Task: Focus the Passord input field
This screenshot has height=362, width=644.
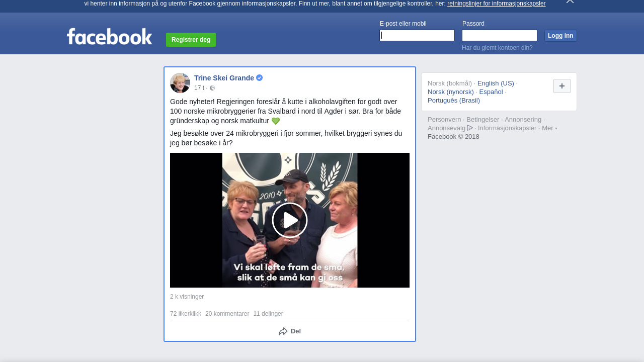Action: [500, 35]
